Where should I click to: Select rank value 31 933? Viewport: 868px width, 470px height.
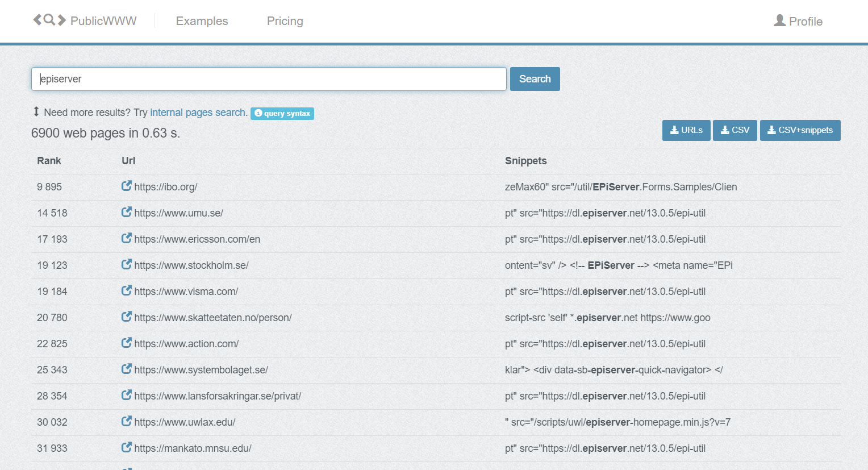[52, 448]
